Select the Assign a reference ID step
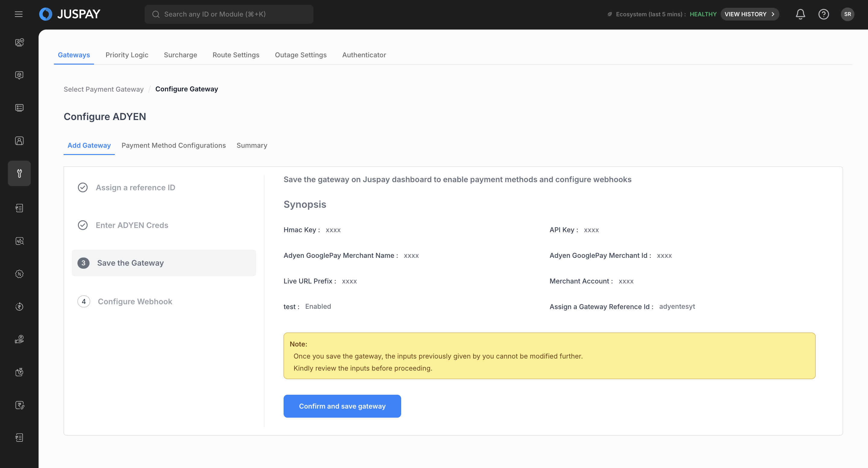 point(135,188)
